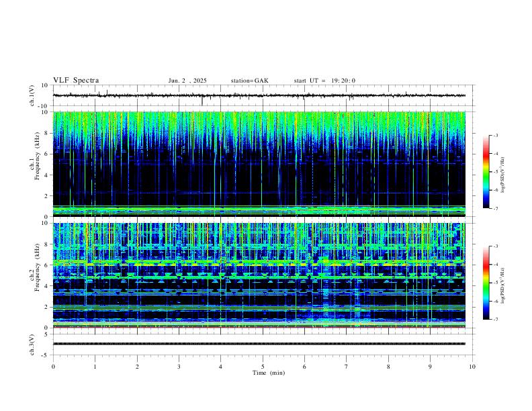
Task: Click the ch.2 spectrogram panel
Action: 259,275
